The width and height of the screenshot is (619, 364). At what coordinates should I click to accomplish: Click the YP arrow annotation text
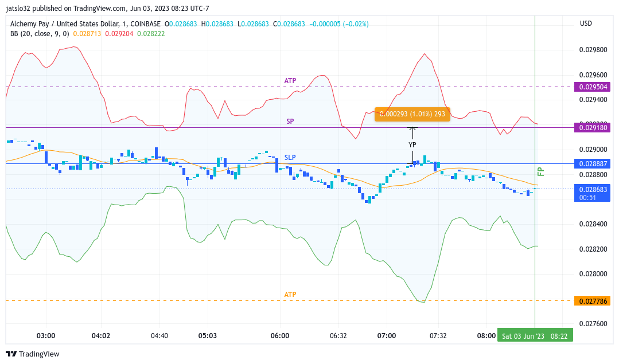(412, 144)
